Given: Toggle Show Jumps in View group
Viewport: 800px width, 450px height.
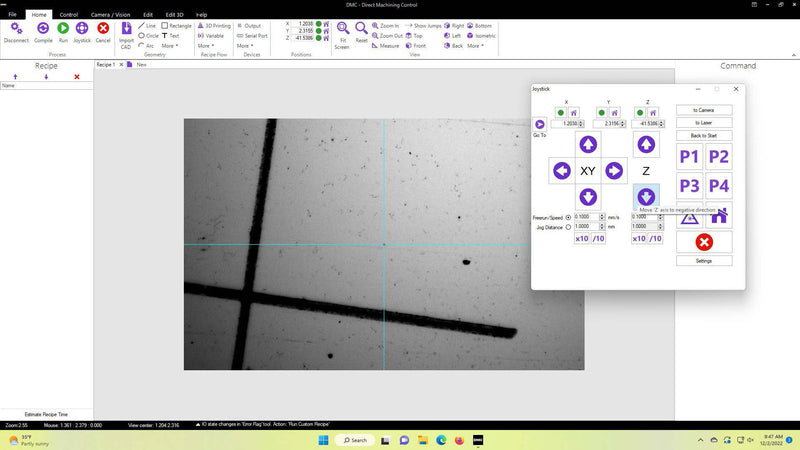Looking at the screenshot, I should tap(423, 26).
